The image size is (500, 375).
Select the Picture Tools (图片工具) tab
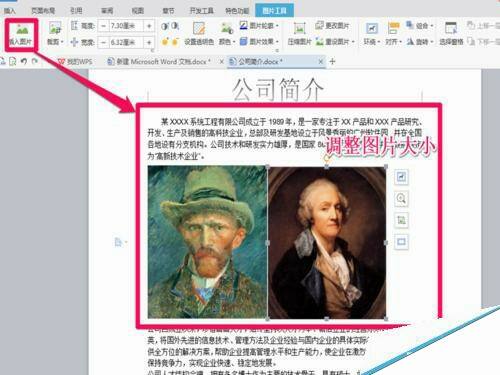click(274, 11)
